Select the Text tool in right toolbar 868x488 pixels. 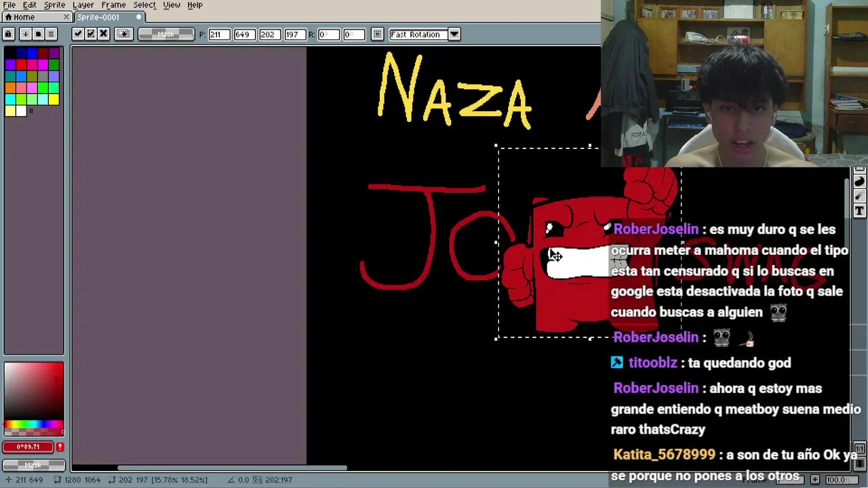click(859, 211)
